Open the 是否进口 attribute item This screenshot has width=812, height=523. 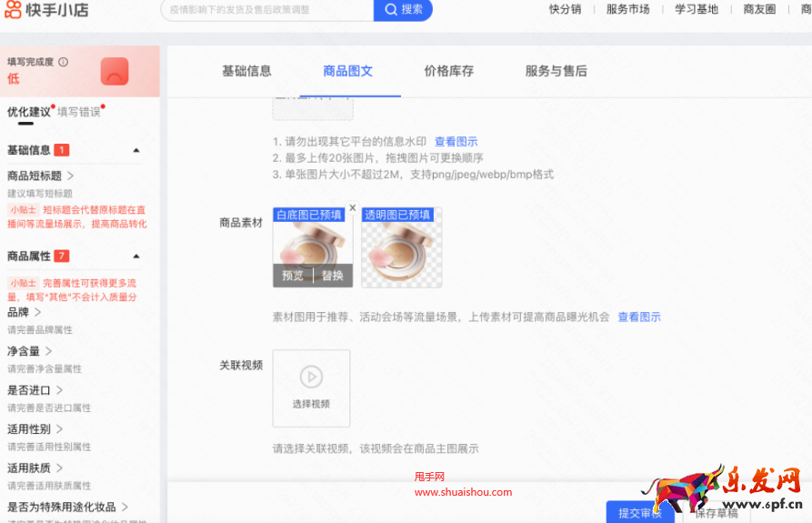pos(35,390)
